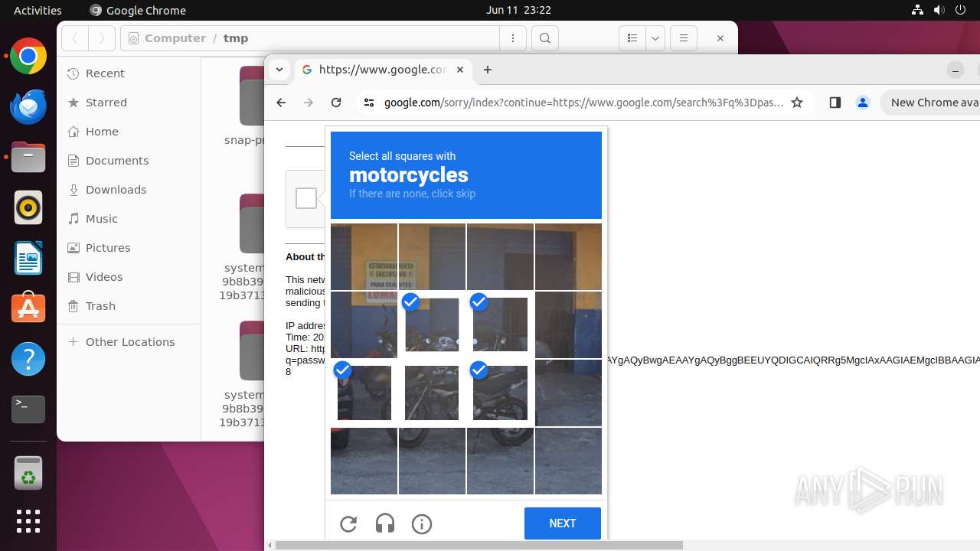Open Ubuntu Software from dock
The width and height of the screenshot is (980, 551).
[x=28, y=308]
